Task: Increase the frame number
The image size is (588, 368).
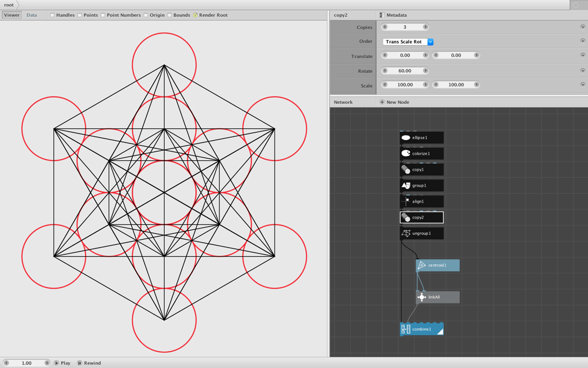Action: coord(47,363)
